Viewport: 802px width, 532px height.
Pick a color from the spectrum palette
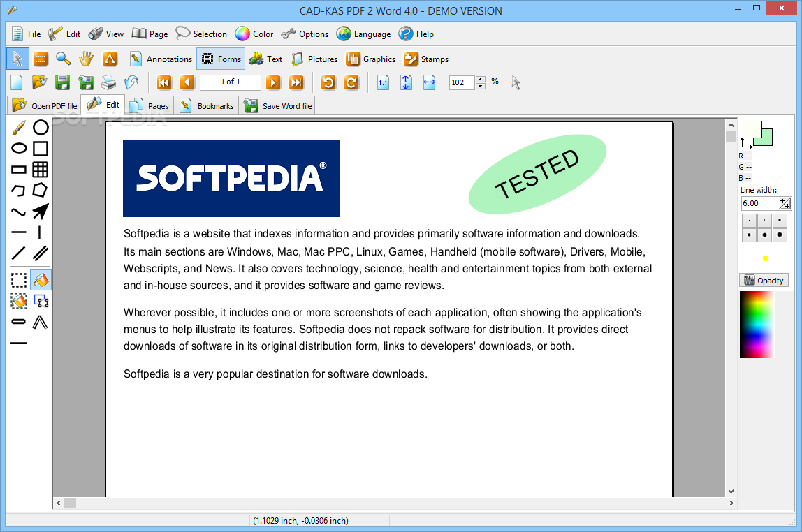tap(757, 325)
